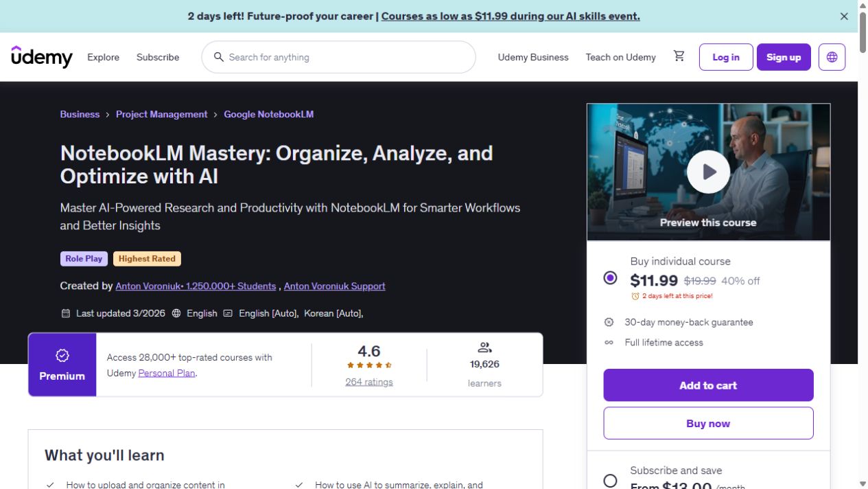
Task: Click the checkmark beside 'How to use AI to summarize'
Action: pyautogui.click(x=299, y=485)
